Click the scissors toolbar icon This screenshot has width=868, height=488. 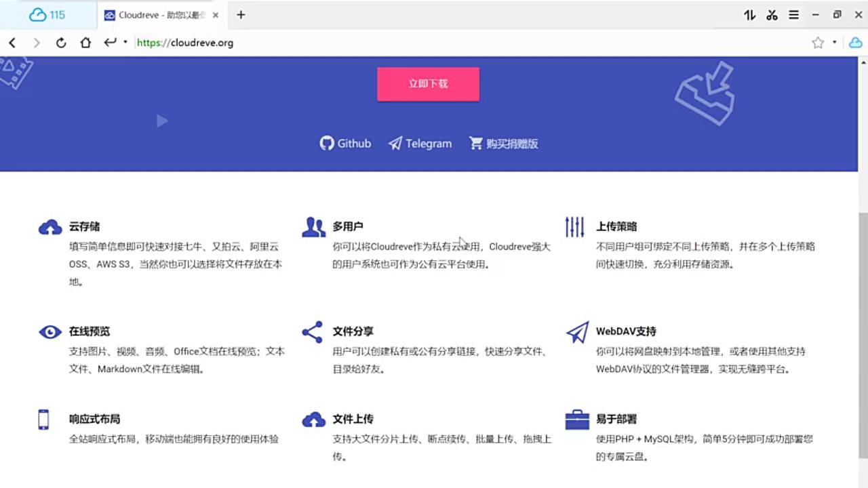(772, 15)
